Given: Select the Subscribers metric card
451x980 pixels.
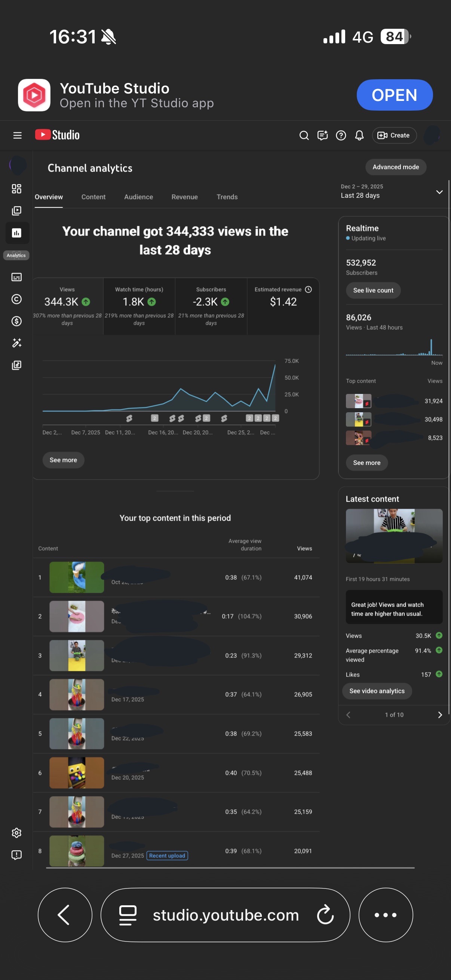Looking at the screenshot, I should click(x=211, y=306).
